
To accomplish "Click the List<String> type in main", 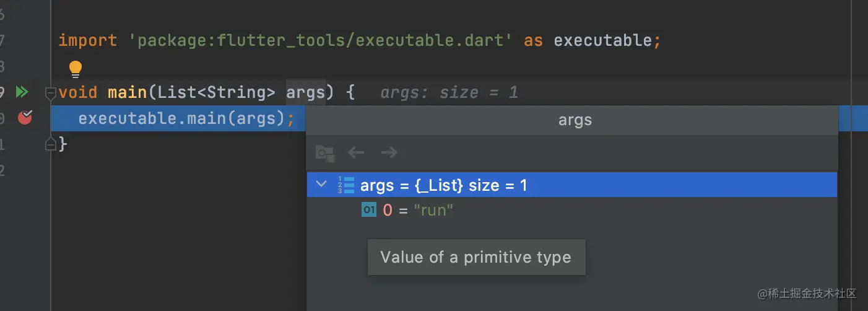I will (216, 93).
